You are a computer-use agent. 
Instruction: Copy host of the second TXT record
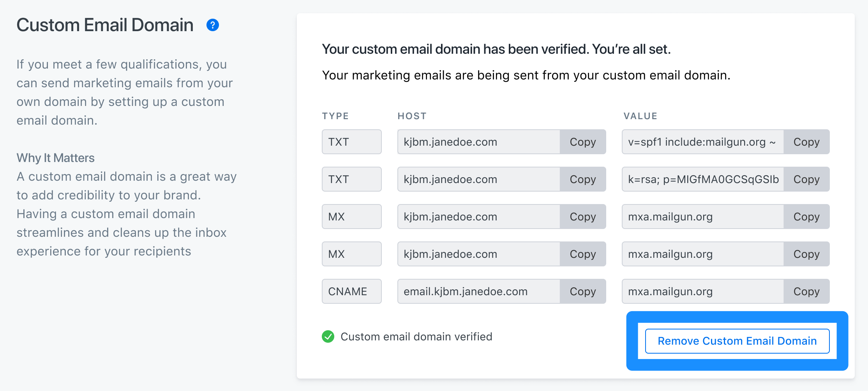[583, 179]
